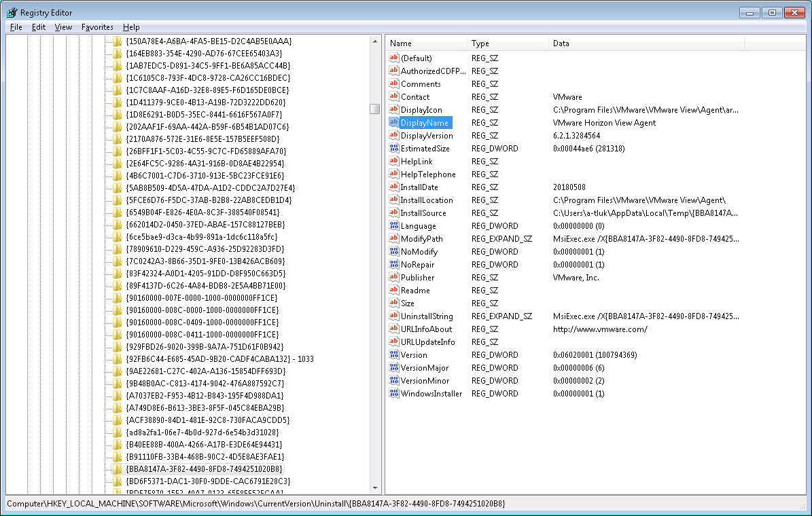The height and width of the screenshot is (516, 812).
Task: Select key {5AB8B509-4D5A-47DA-A1D2-CDDC2A7D27E4}
Action: [210, 188]
